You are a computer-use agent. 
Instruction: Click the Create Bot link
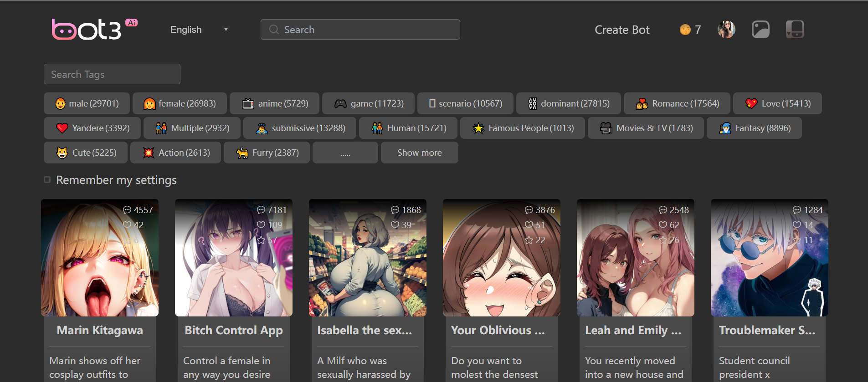[x=622, y=30]
